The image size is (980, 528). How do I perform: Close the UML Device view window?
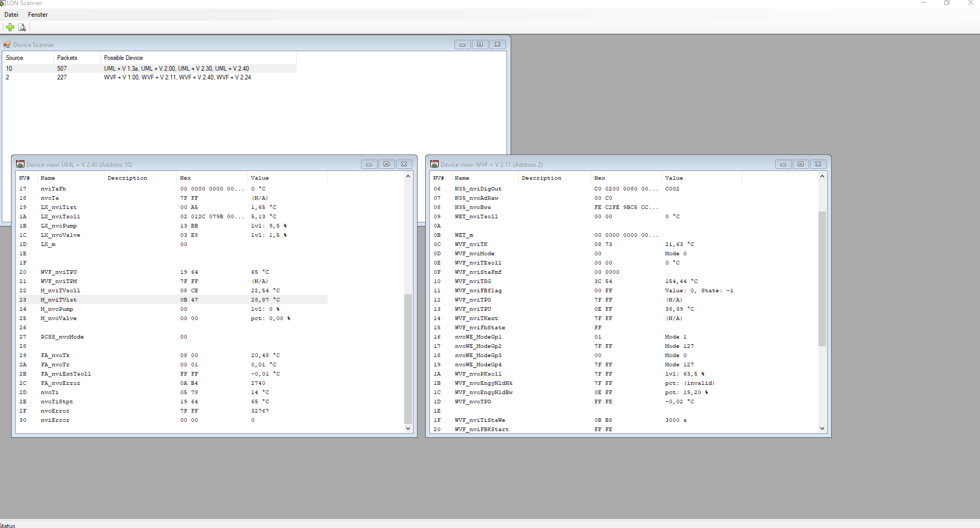pos(404,164)
